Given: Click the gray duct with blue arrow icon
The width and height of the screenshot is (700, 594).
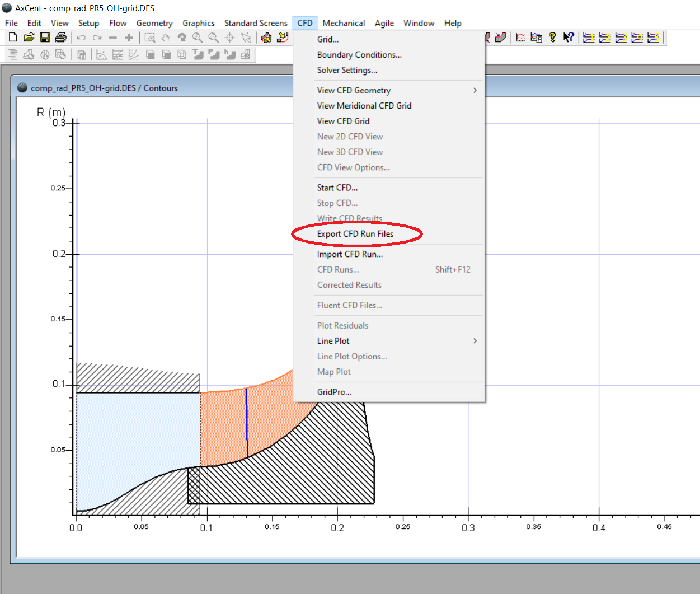Looking at the screenshot, I should click(501, 38).
